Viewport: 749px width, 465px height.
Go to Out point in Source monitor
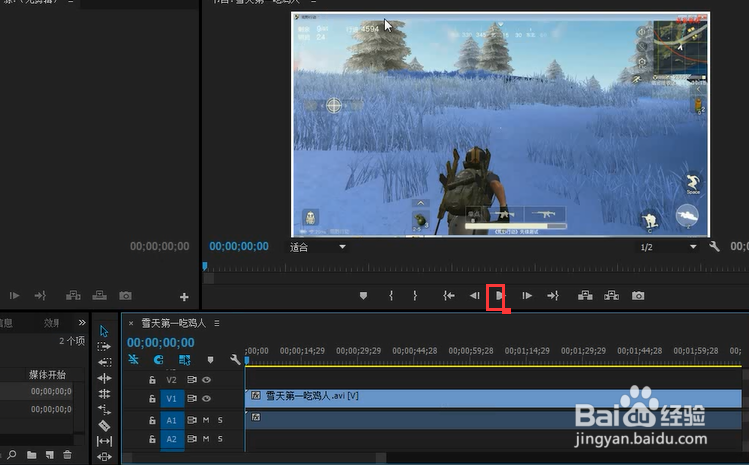40,296
